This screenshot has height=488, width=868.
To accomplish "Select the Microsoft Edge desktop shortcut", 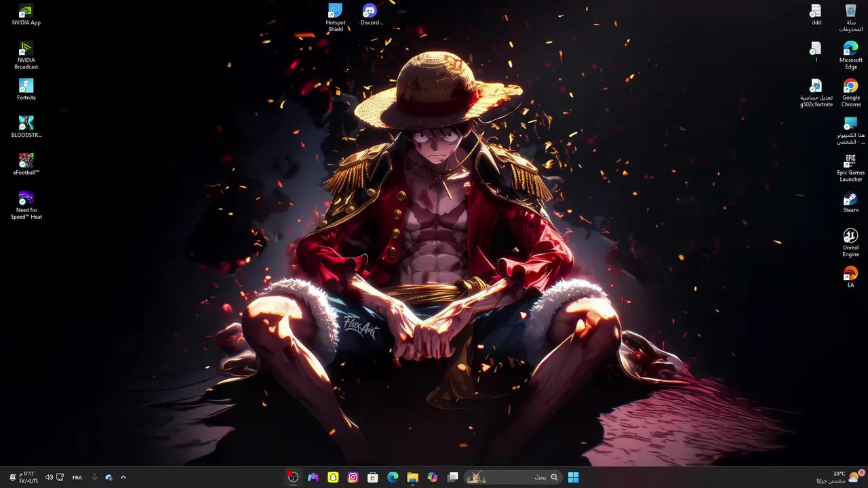I will [x=850, y=56].
